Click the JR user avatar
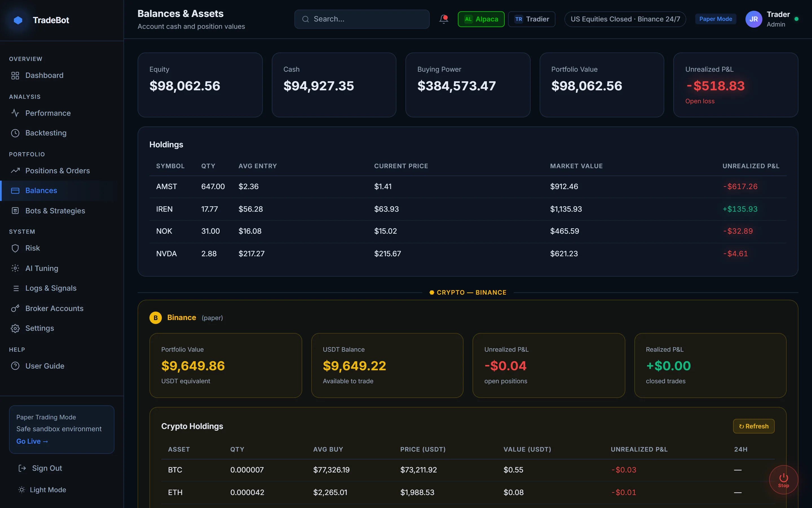Viewport: 812px width, 508px height. [754, 19]
